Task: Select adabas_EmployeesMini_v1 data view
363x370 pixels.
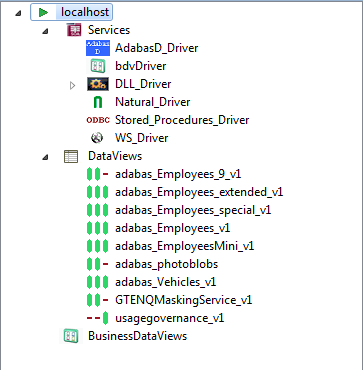Action: (x=185, y=246)
